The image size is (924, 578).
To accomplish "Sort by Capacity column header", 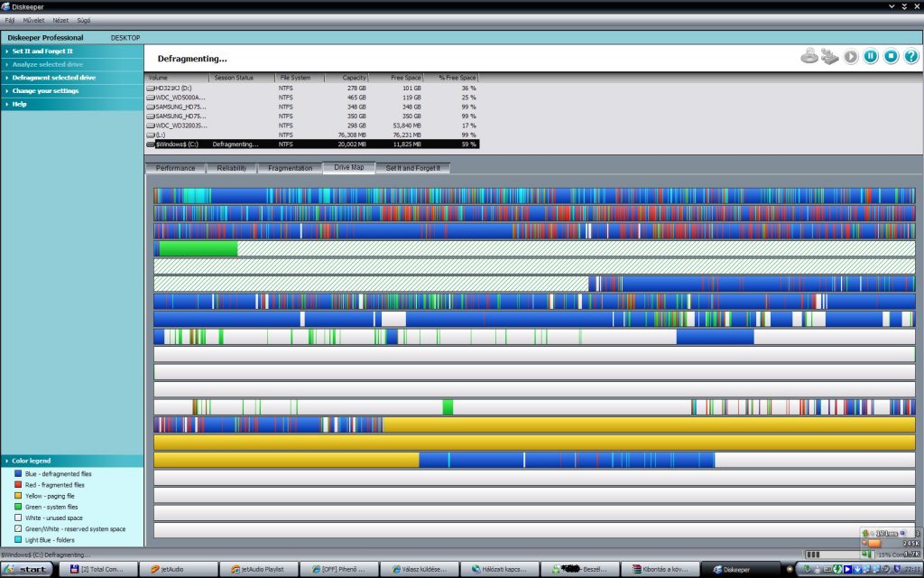I will [x=346, y=78].
